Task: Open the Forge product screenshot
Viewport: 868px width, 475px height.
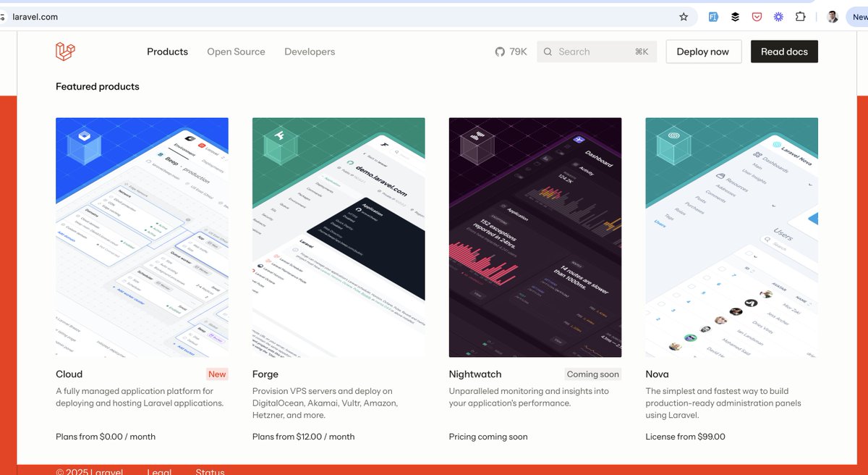Action: pyautogui.click(x=339, y=237)
